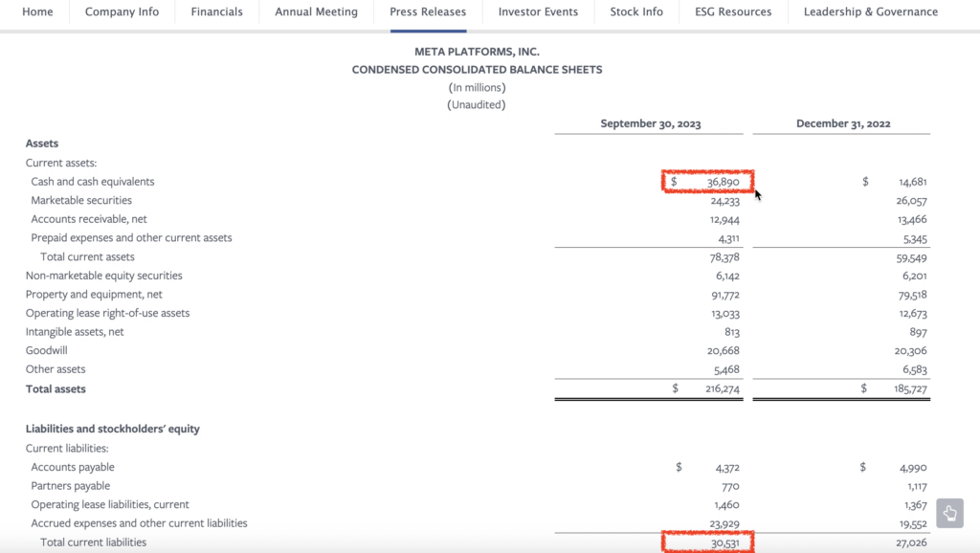Click goodwill value "20,668"
The width and height of the screenshot is (980, 553).
(724, 351)
